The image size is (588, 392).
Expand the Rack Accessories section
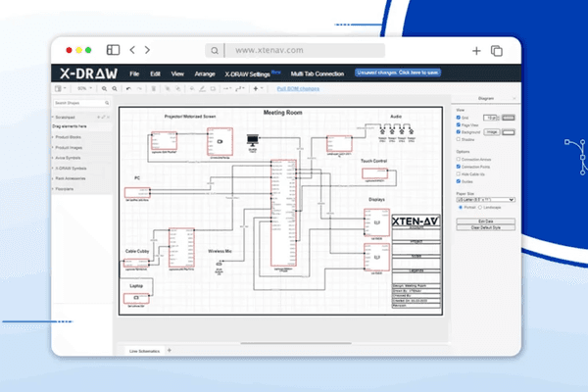70,178
